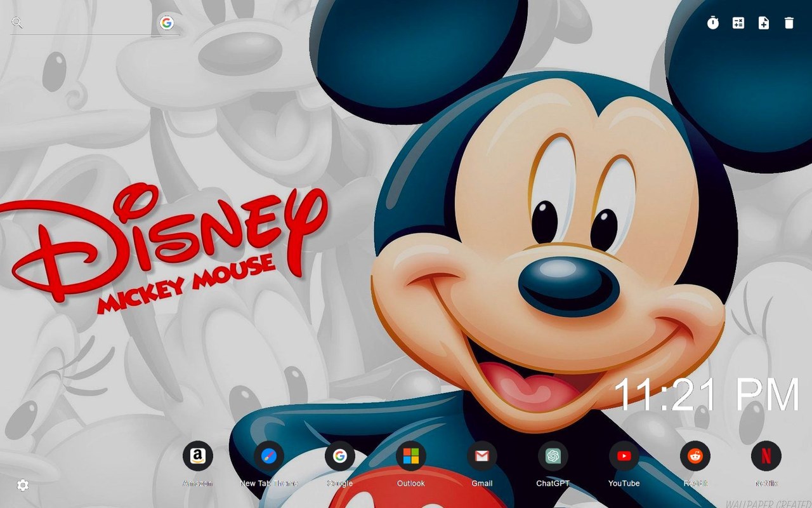The image size is (812, 508).
Task: Click the search input field
Action: tap(91, 23)
